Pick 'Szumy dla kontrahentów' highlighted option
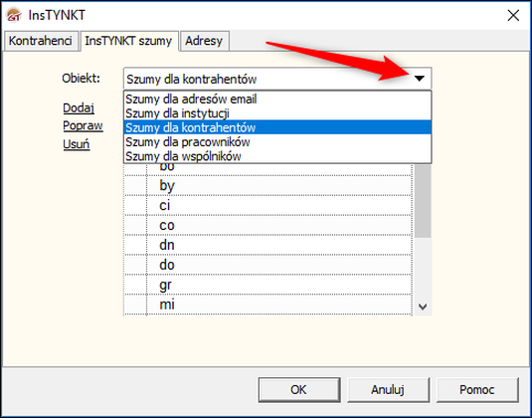The height and width of the screenshot is (418, 532). click(277, 127)
